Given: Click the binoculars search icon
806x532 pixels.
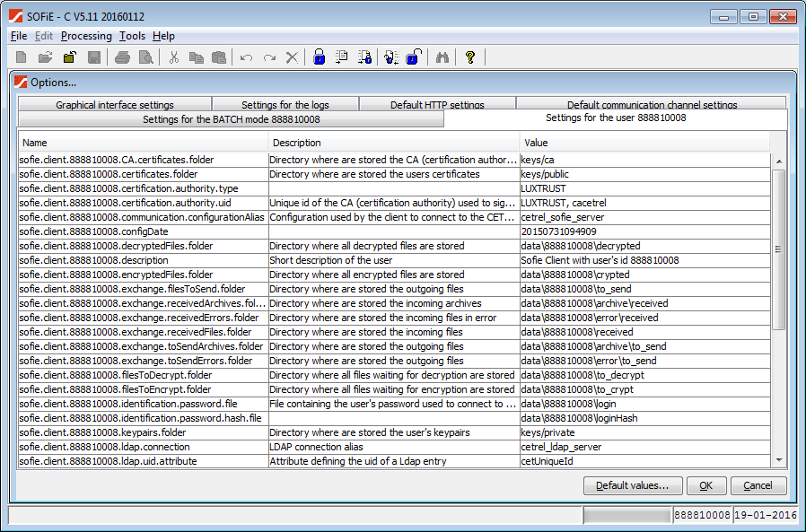Looking at the screenshot, I should (442, 57).
